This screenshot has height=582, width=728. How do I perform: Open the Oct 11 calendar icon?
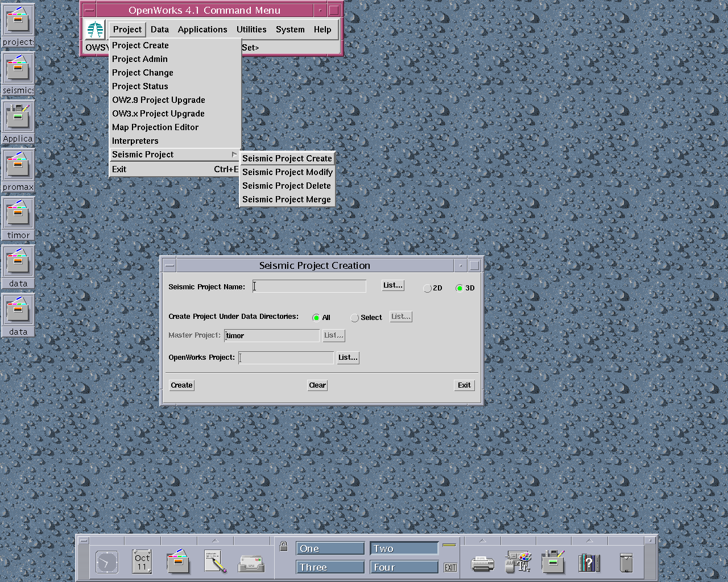pyautogui.click(x=142, y=562)
